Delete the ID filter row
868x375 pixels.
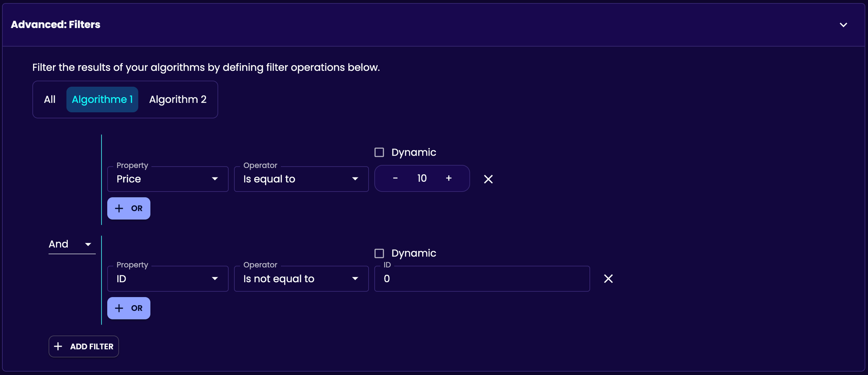[x=608, y=279]
